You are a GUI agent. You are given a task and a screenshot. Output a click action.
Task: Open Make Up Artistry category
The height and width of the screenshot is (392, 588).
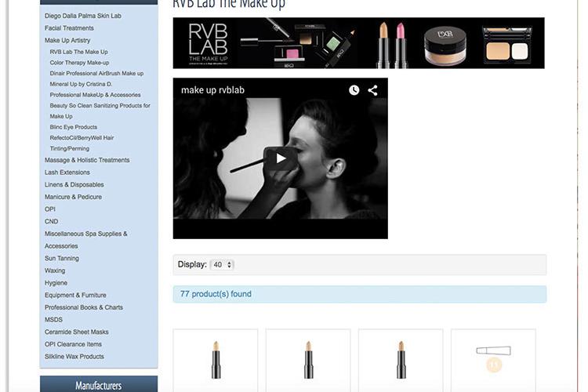point(67,40)
